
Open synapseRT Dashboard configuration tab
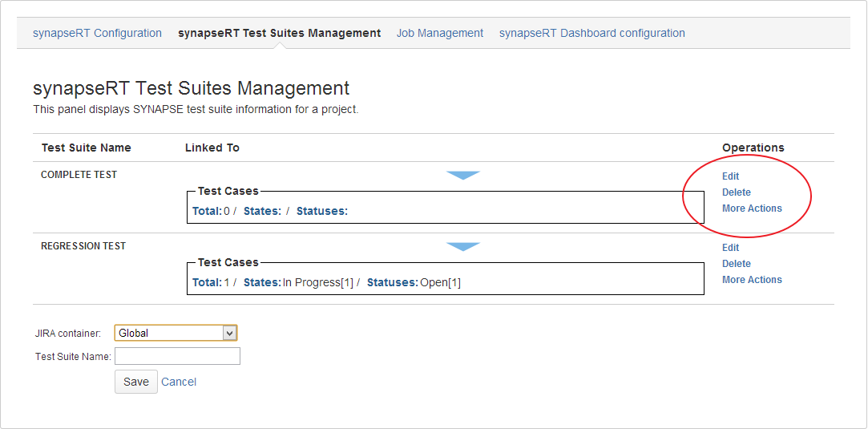[591, 33]
